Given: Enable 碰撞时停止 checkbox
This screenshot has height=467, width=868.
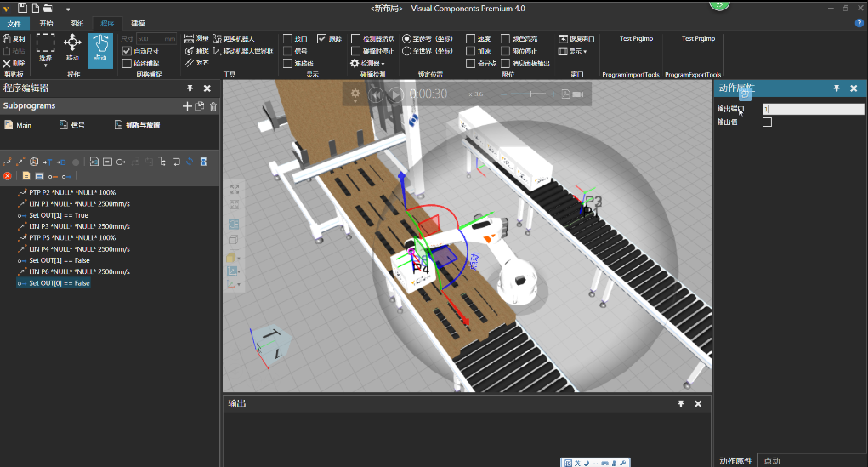Looking at the screenshot, I should 355,51.
